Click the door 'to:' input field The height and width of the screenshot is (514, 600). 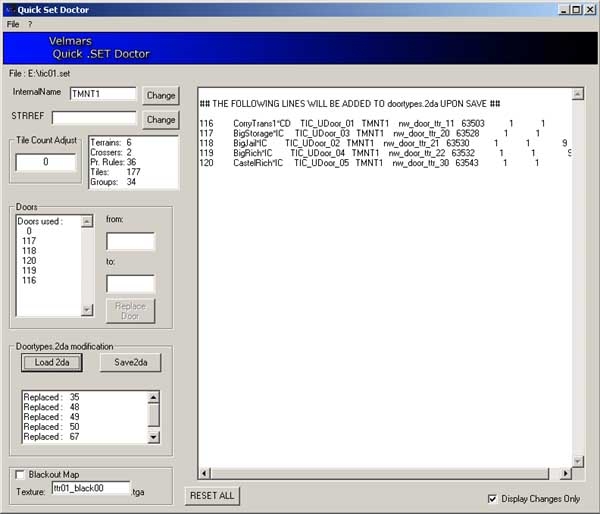(x=130, y=284)
